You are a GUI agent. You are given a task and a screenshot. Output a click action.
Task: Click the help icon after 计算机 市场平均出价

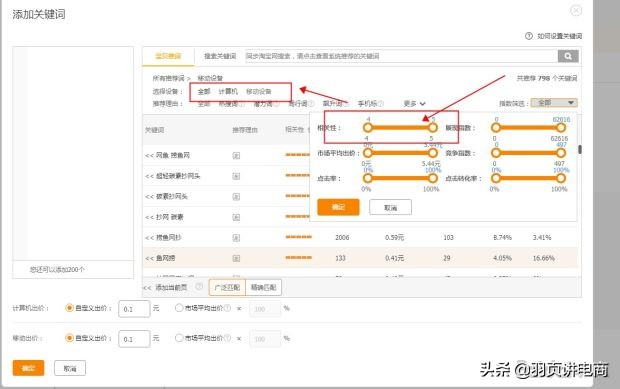pyautogui.click(x=227, y=308)
